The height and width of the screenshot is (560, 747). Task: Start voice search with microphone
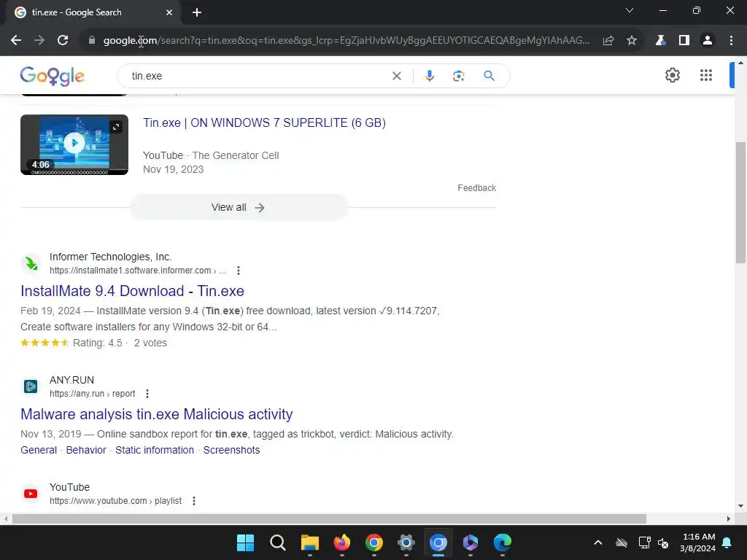[429, 76]
